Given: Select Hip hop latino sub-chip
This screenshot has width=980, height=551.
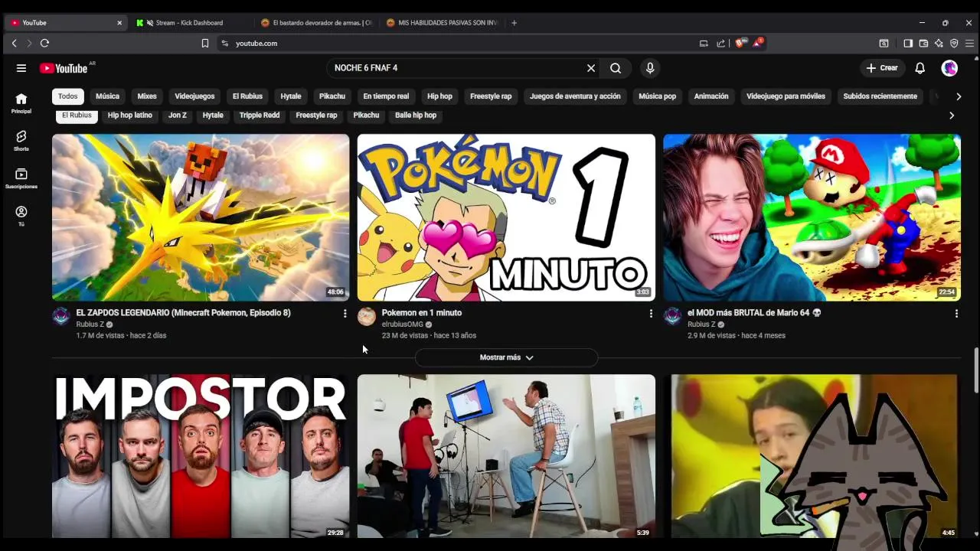Looking at the screenshot, I should 130,116.
